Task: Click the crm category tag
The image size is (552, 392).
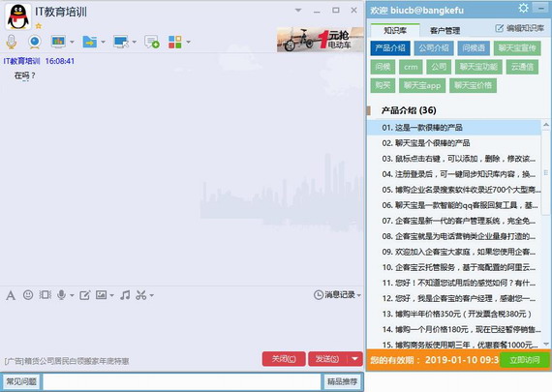Action: tap(411, 67)
